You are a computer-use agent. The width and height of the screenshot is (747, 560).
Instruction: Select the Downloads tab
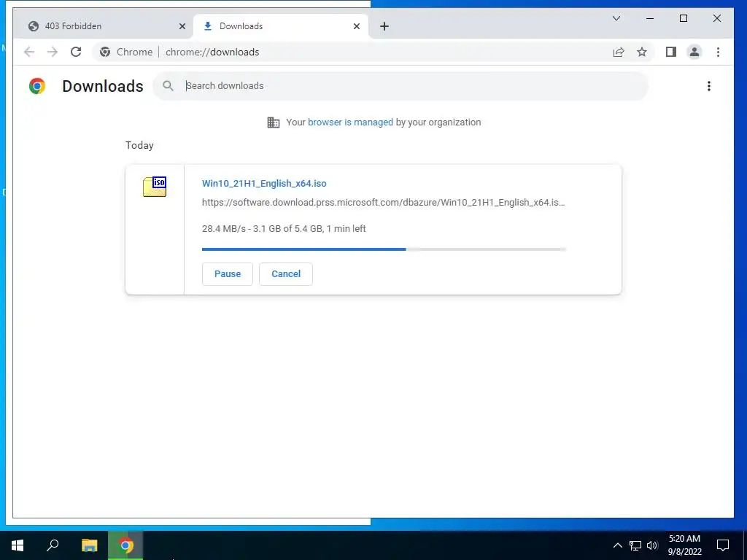pyautogui.click(x=281, y=26)
